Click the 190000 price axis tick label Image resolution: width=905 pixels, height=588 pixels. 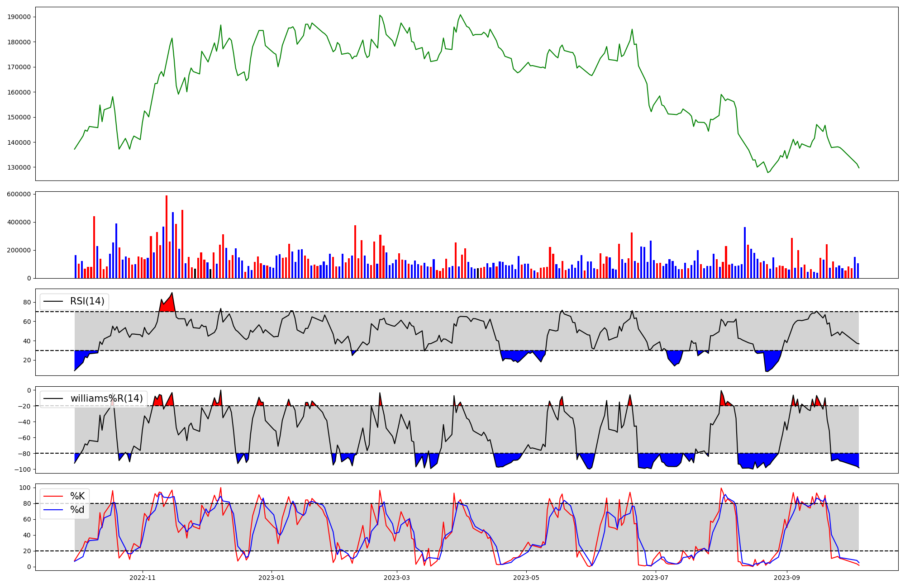(19, 17)
